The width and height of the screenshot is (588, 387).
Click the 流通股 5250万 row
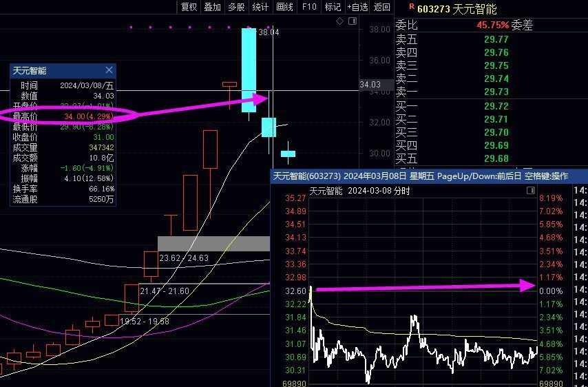tap(63, 200)
